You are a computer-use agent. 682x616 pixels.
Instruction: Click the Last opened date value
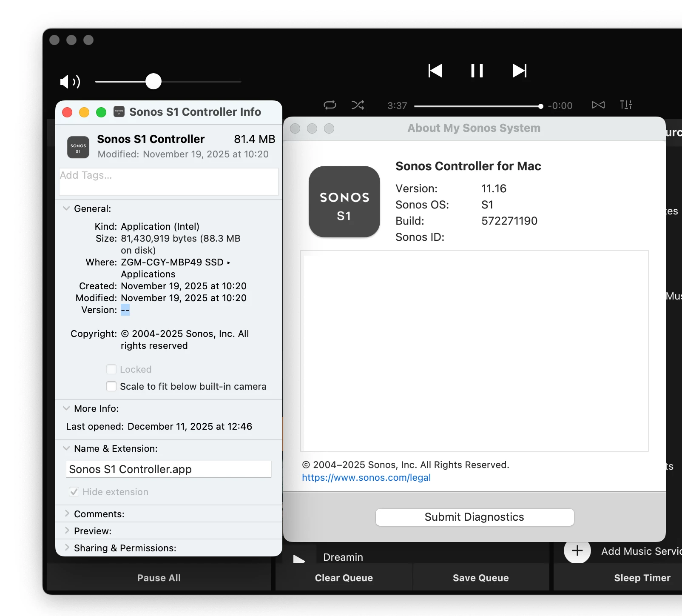[x=190, y=426]
